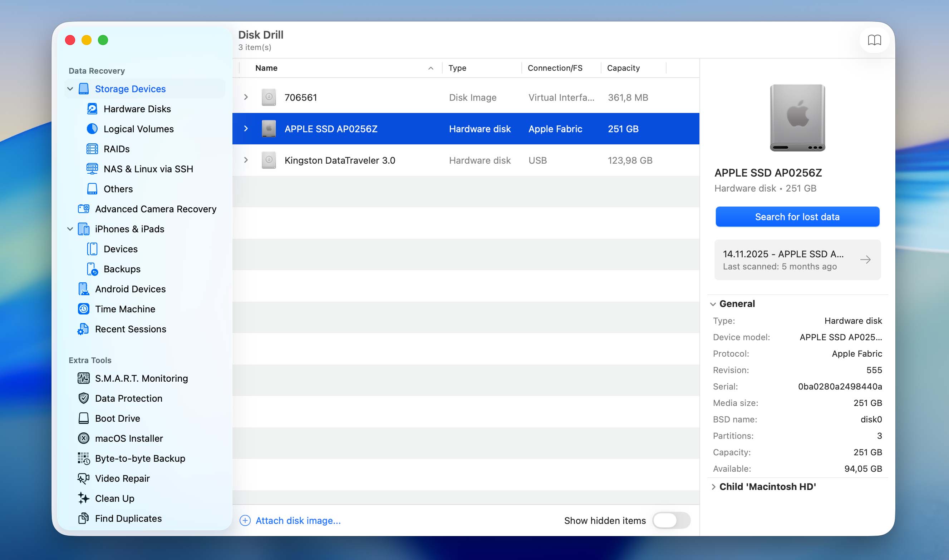Click the Apple SSD drive thumbnail
Viewport: 949px width, 560px height.
click(x=797, y=118)
